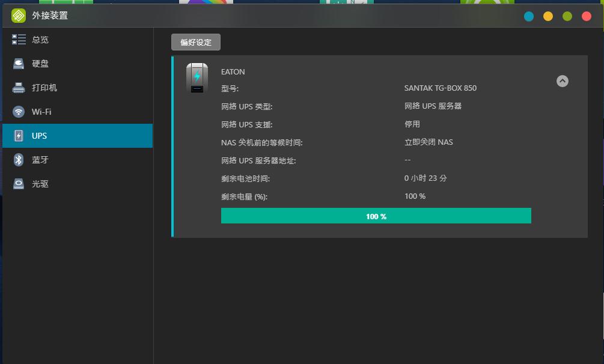This screenshot has height=364, width=604.
Task: Click the 100% battery level bar
Action: 376,216
